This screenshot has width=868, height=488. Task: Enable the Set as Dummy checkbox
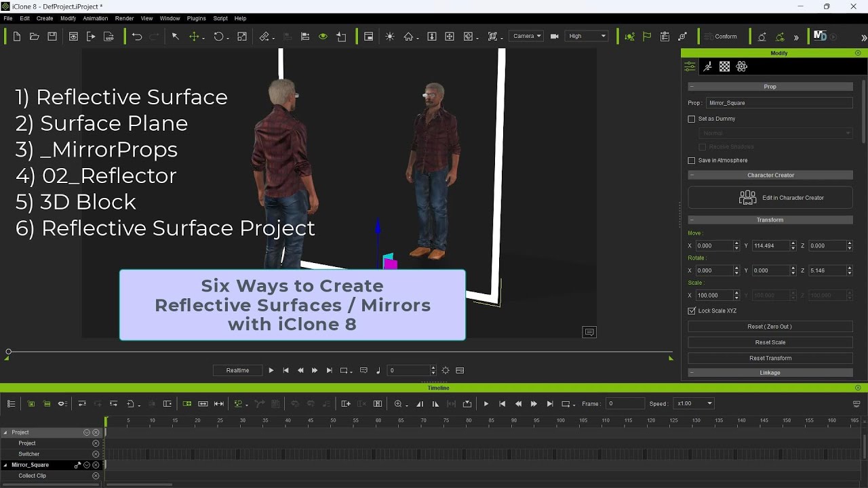pyautogui.click(x=692, y=119)
